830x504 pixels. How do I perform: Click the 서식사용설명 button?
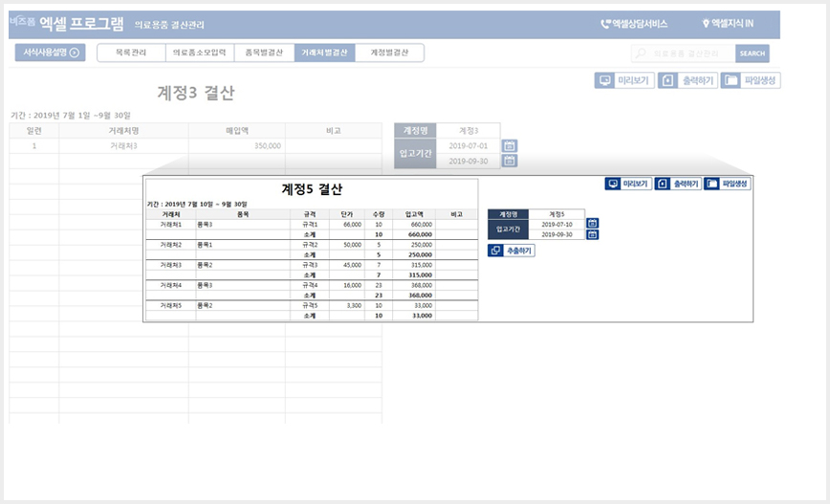pyautogui.click(x=51, y=53)
